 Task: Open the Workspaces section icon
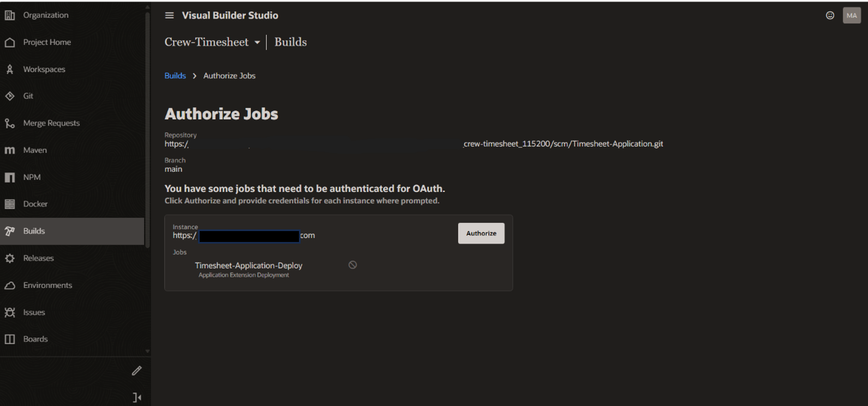[x=10, y=69]
